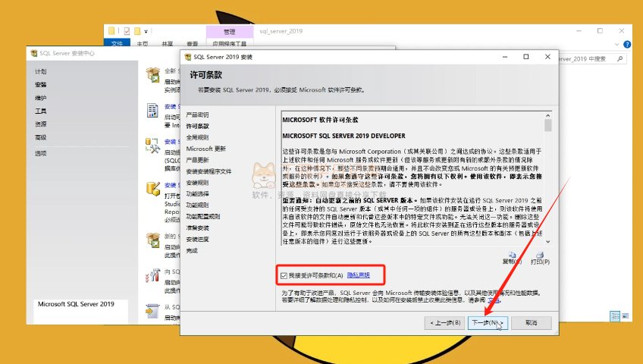
Task: Click the 产品更新 step in setup wizard
Action: pos(197,160)
